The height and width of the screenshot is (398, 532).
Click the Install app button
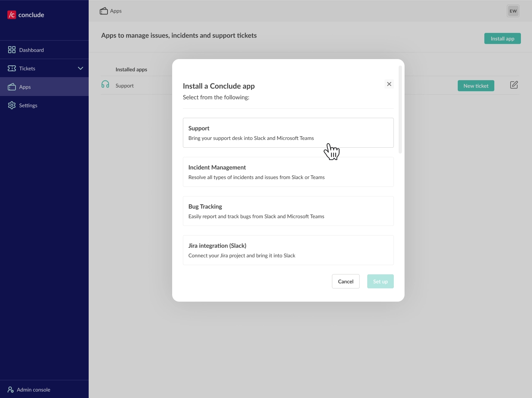pos(502,38)
